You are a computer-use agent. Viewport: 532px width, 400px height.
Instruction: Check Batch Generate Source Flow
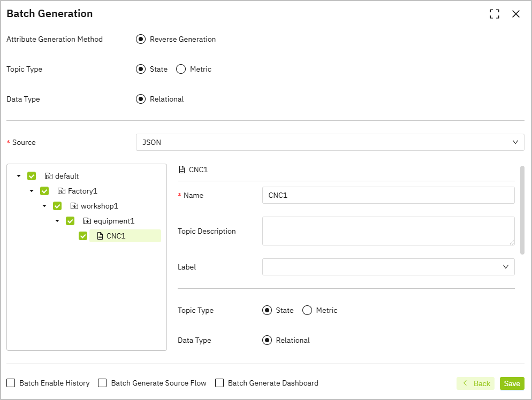pyautogui.click(x=103, y=383)
